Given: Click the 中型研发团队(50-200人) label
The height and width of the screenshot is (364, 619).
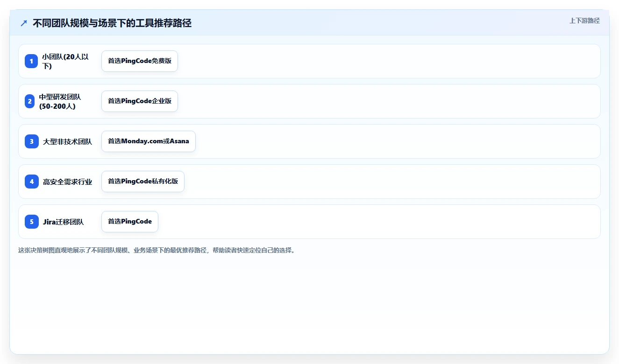Looking at the screenshot, I should click(60, 101).
